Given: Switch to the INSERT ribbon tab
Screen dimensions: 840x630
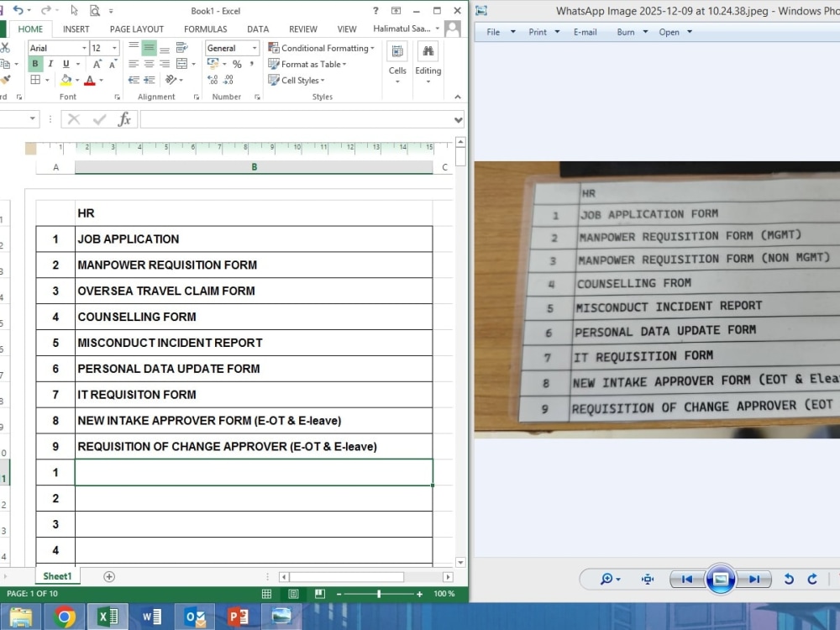Looking at the screenshot, I should (x=76, y=29).
